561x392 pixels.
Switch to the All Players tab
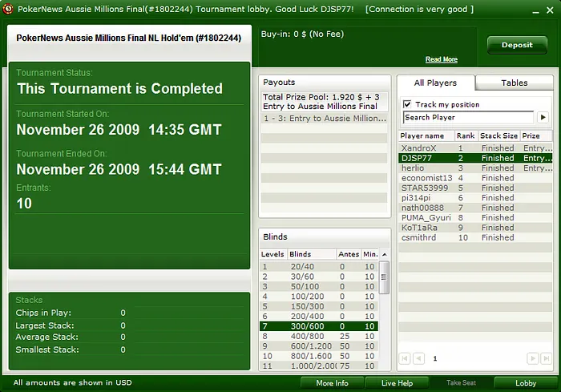(x=435, y=83)
